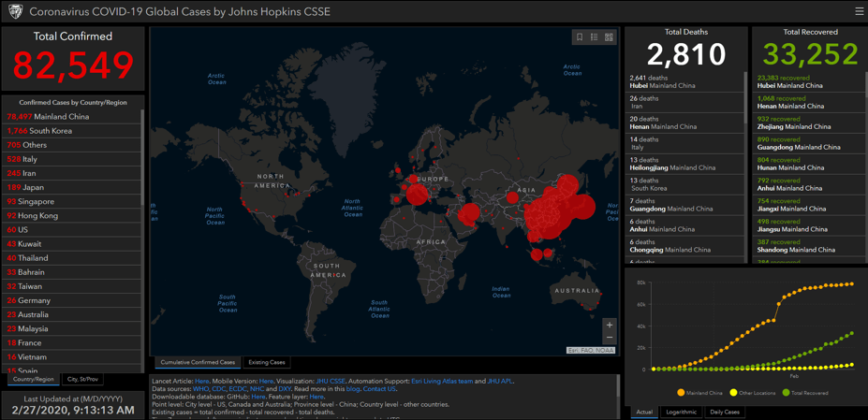The image size is (868, 420).
Task: Toggle Mainland China series in chart legend
Action: 699,393
